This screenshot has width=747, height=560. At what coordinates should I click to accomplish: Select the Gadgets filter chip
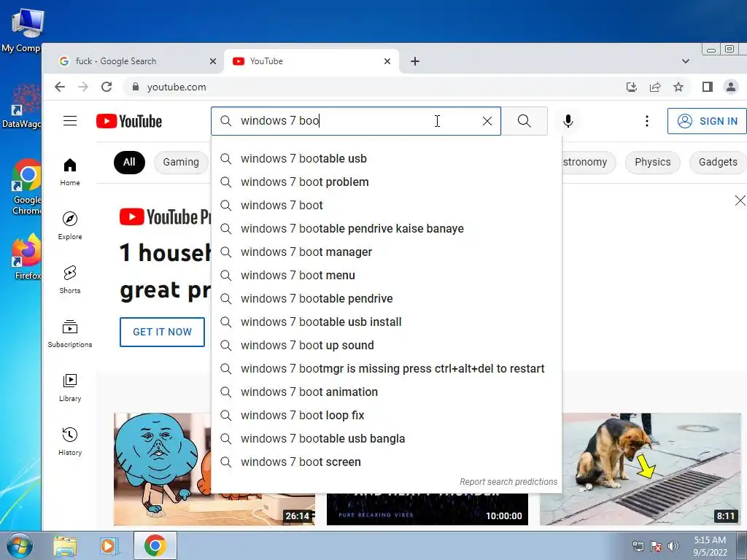coord(718,162)
